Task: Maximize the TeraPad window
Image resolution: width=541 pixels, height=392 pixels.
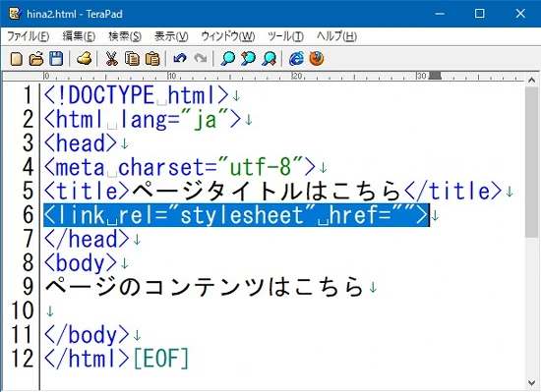Action: (480, 14)
